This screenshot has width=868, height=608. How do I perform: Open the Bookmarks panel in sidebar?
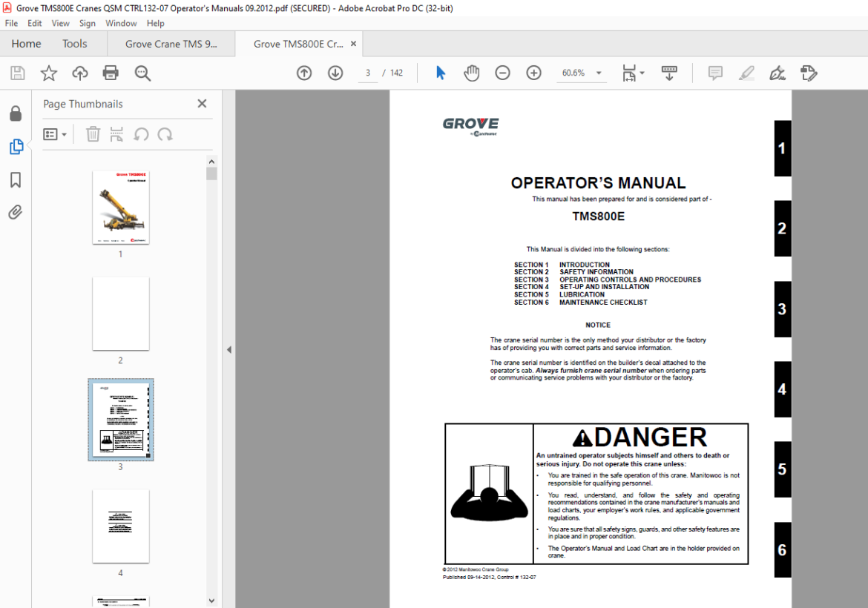(x=16, y=179)
